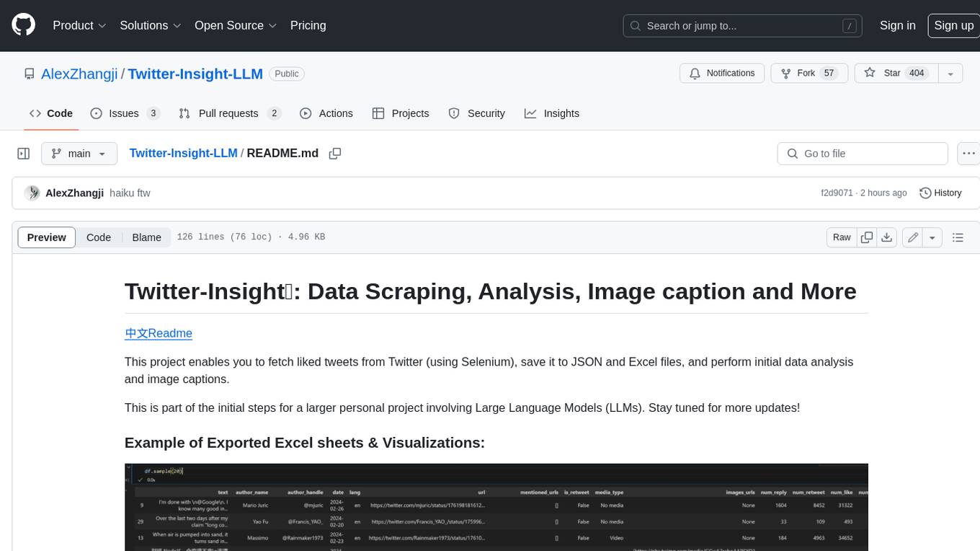This screenshot has width=980, height=551.
Task: Open commit f2d9071
Action: coord(837,193)
